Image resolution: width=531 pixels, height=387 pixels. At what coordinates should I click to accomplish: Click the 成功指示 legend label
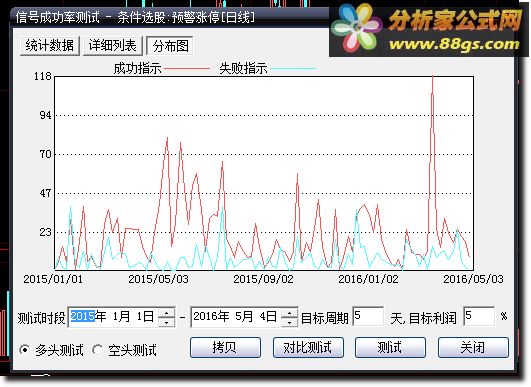click(137, 68)
